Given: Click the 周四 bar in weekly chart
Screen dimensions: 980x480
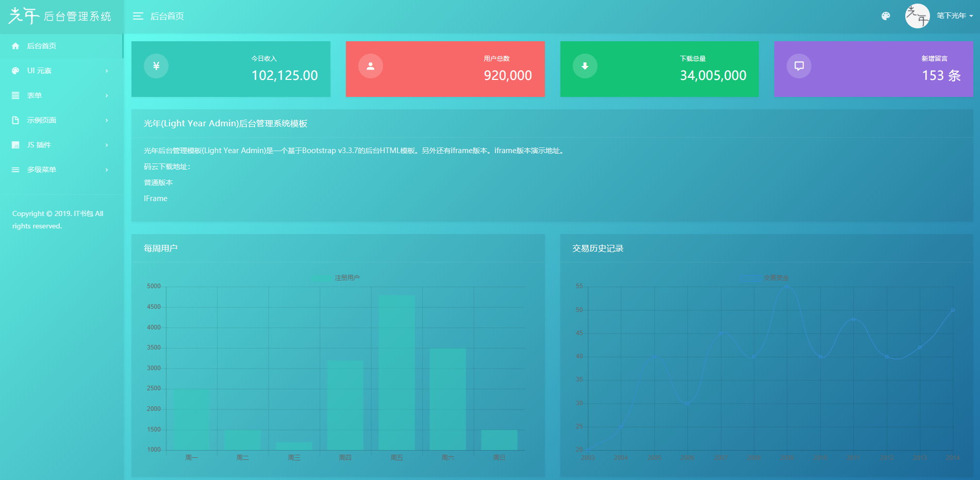Looking at the screenshot, I should pos(345,405).
